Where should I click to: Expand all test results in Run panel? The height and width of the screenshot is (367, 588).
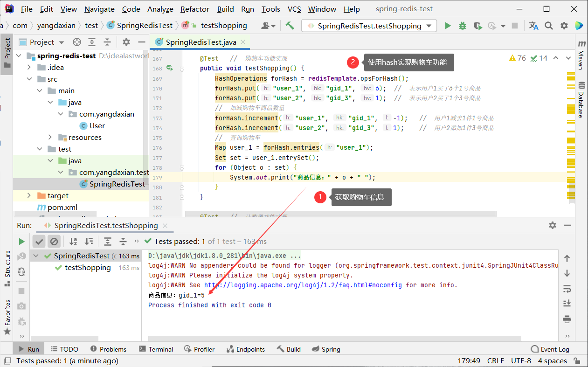(x=108, y=241)
